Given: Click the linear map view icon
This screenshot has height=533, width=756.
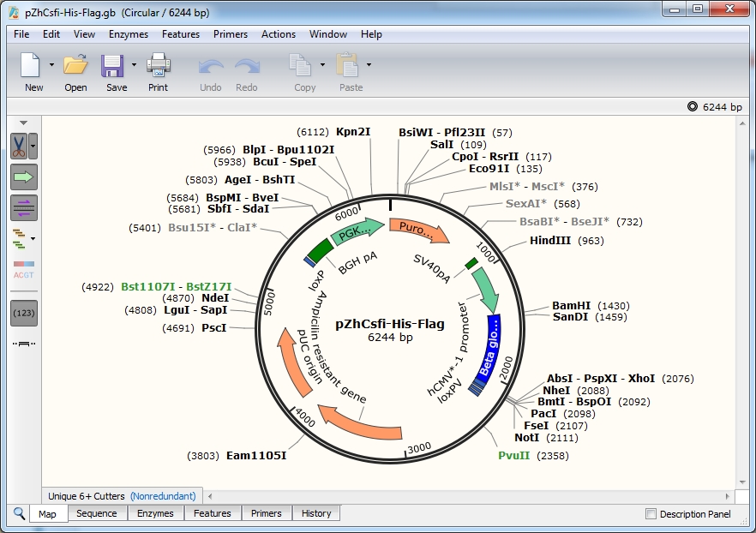Looking at the screenshot, I should (x=24, y=344).
